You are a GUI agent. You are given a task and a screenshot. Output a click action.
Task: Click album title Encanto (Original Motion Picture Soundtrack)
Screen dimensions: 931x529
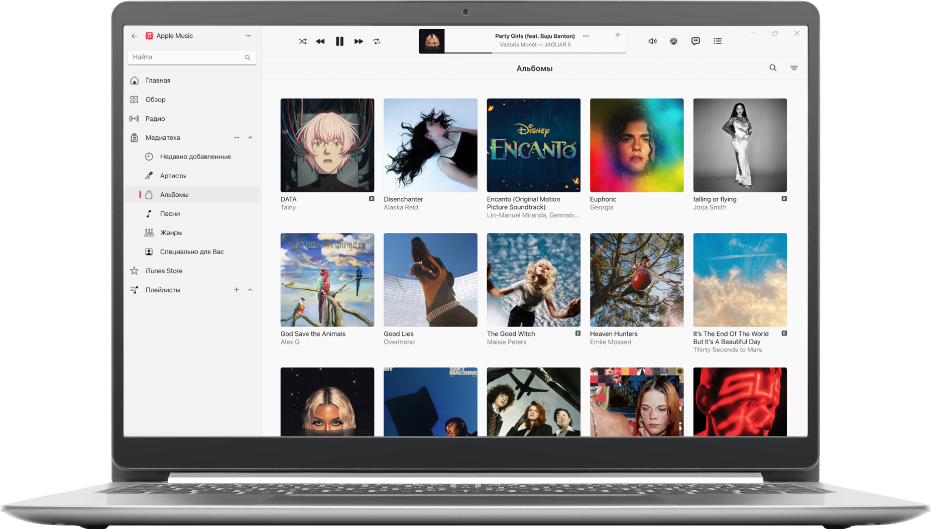pyautogui.click(x=524, y=203)
